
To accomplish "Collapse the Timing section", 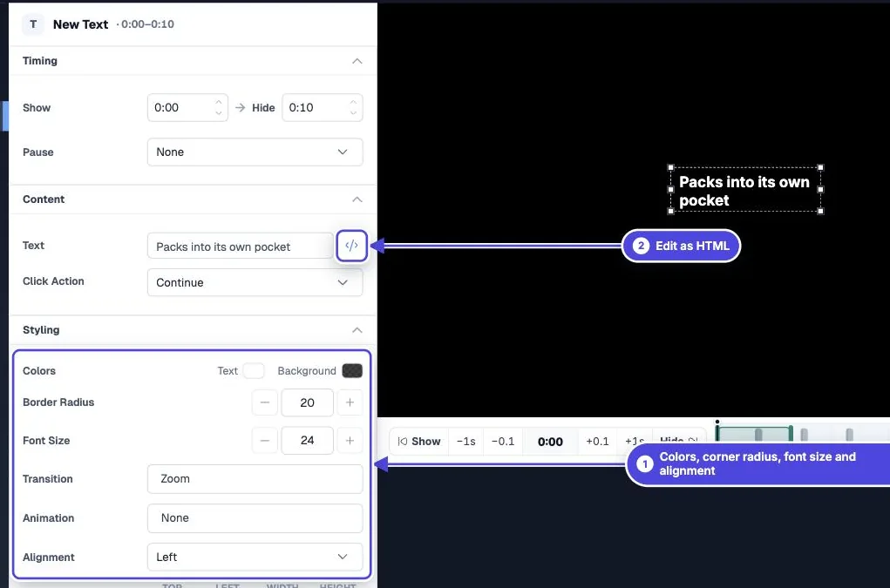I will 357,61.
